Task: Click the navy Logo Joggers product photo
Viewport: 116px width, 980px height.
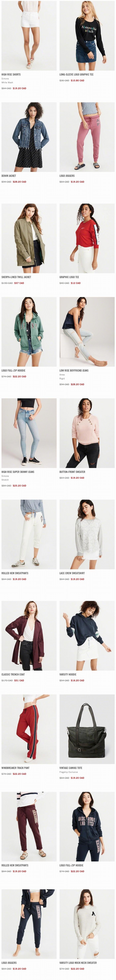Action: [29, 924]
